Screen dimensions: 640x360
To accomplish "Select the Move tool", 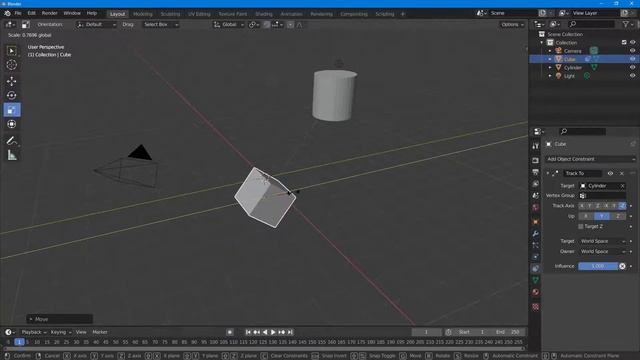I will (x=12, y=81).
